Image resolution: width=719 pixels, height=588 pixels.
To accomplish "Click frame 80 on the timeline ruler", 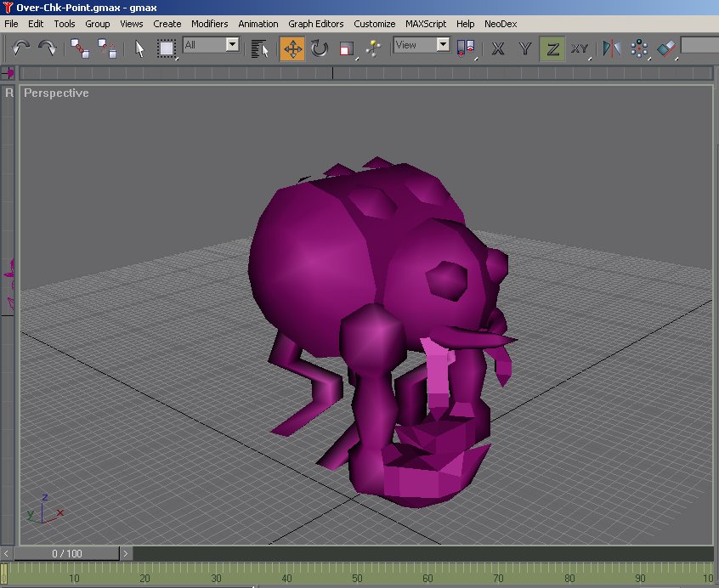I will pos(569,578).
